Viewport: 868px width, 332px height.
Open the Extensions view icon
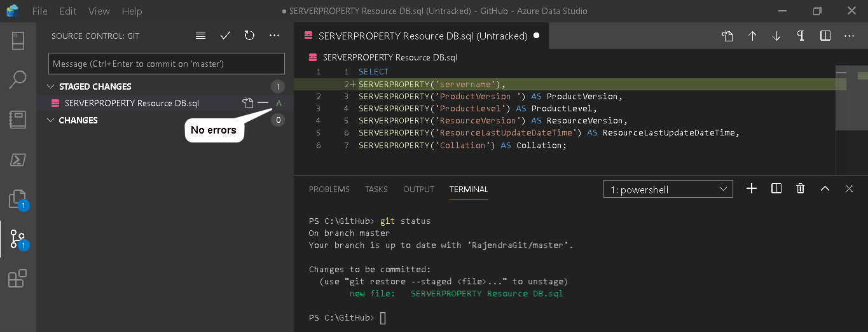[18, 279]
